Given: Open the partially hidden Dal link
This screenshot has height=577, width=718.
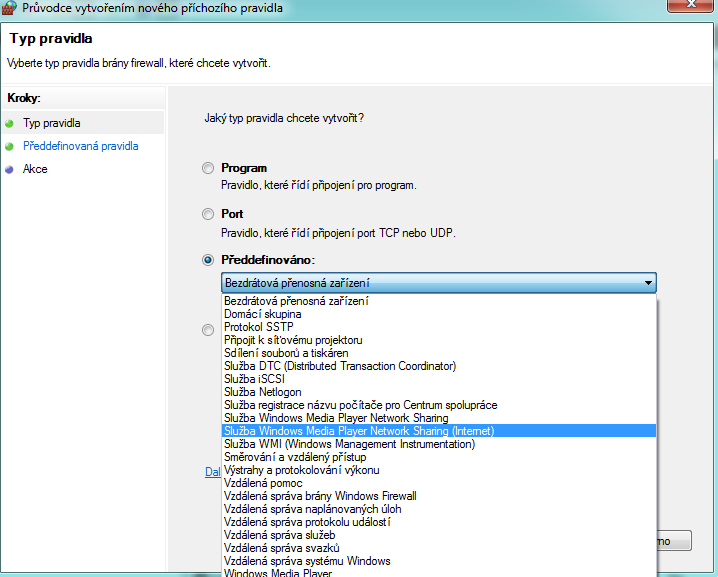Looking at the screenshot, I should pos(213,472).
